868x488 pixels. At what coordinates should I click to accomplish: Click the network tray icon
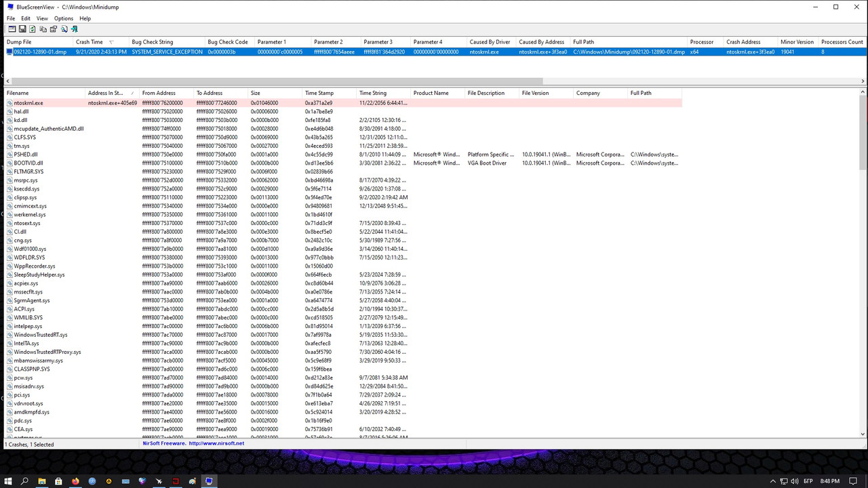pos(784,481)
